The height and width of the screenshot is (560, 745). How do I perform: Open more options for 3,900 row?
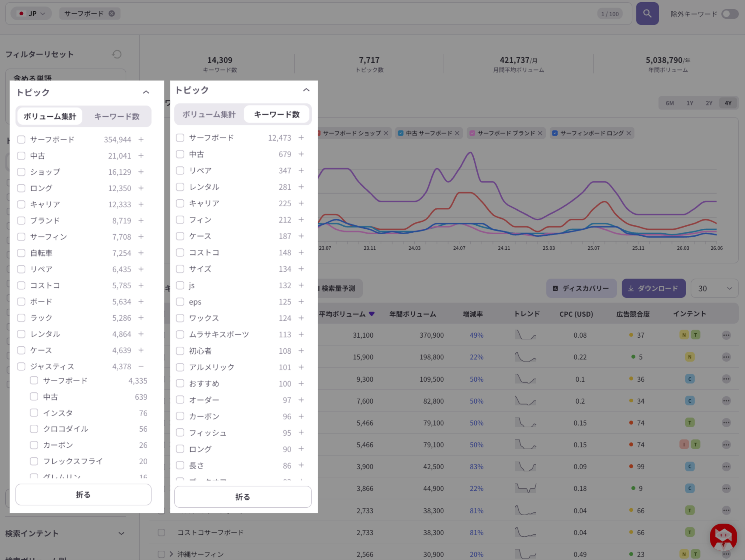[x=726, y=467]
